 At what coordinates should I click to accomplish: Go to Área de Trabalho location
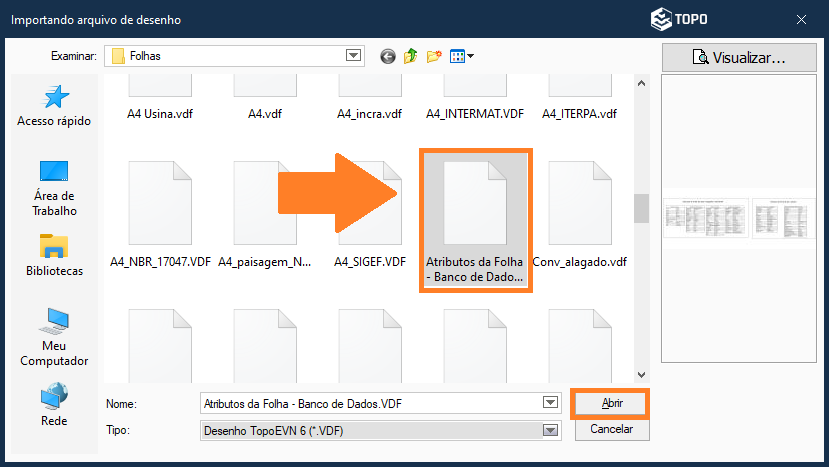pos(54,187)
